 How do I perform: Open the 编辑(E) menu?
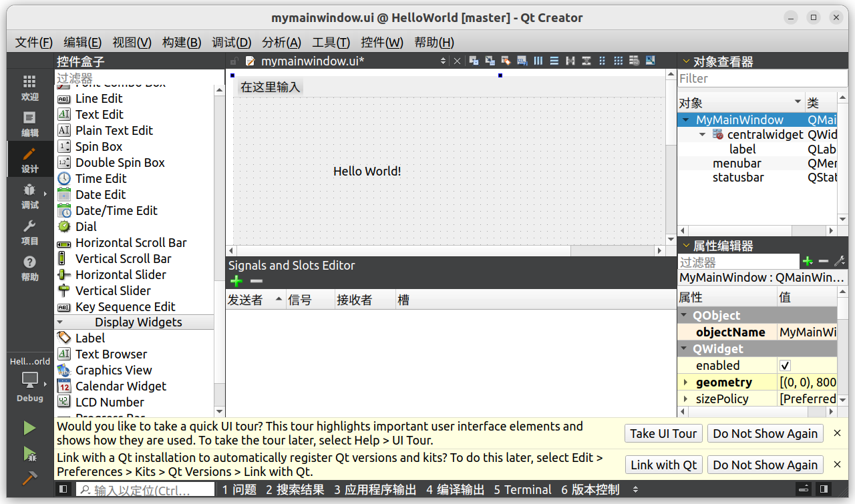(x=83, y=42)
